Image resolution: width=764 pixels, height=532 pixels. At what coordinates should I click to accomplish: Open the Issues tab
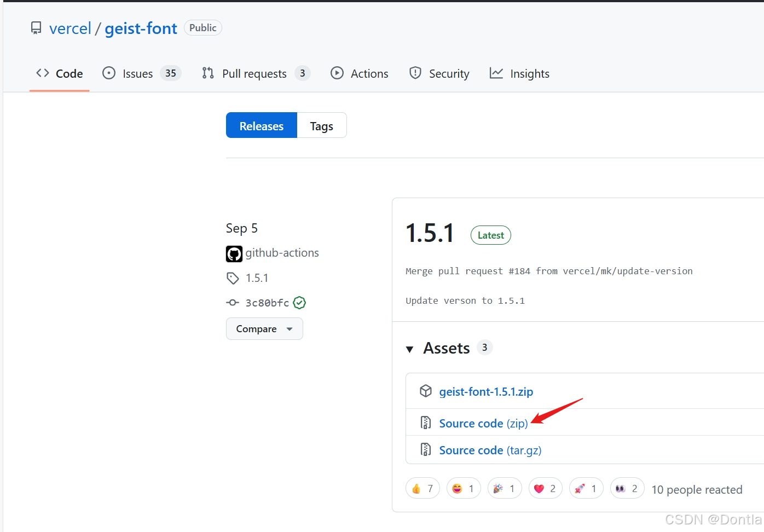click(x=142, y=73)
